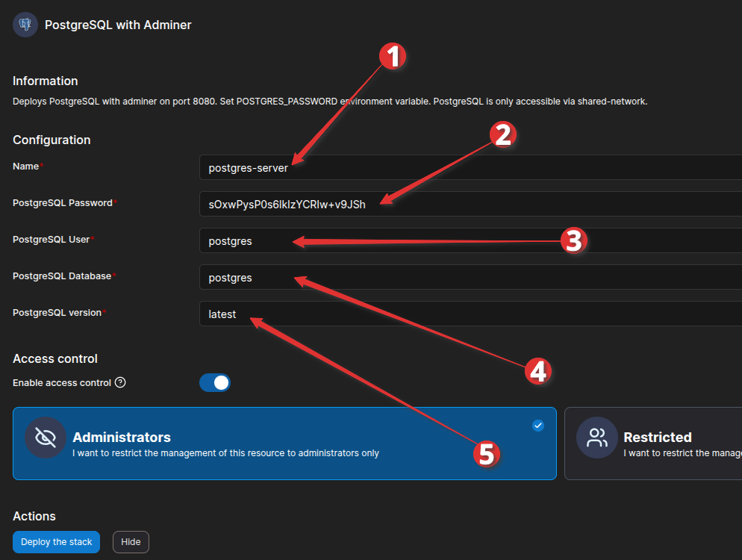The height and width of the screenshot is (560, 742).
Task: Click the PostgreSQL with Adminer title
Action: click(x=118, y=25)
